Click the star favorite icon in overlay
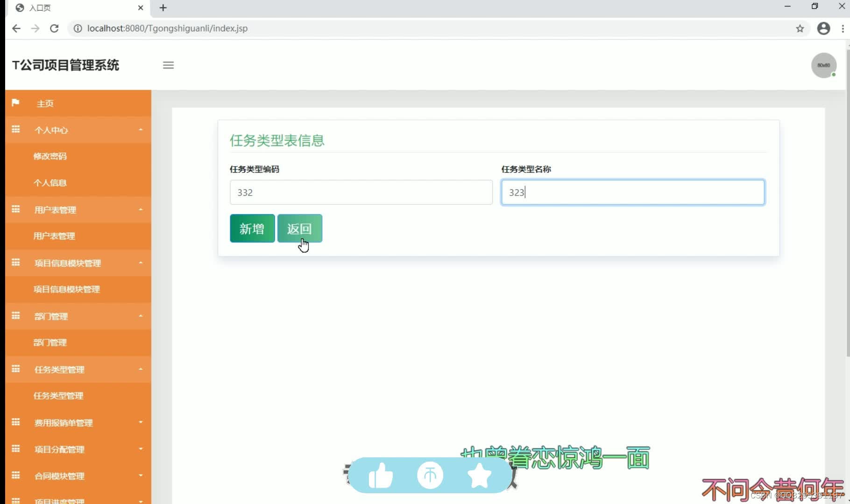Screen dimensions: 850x504 (x=479, y=476)
